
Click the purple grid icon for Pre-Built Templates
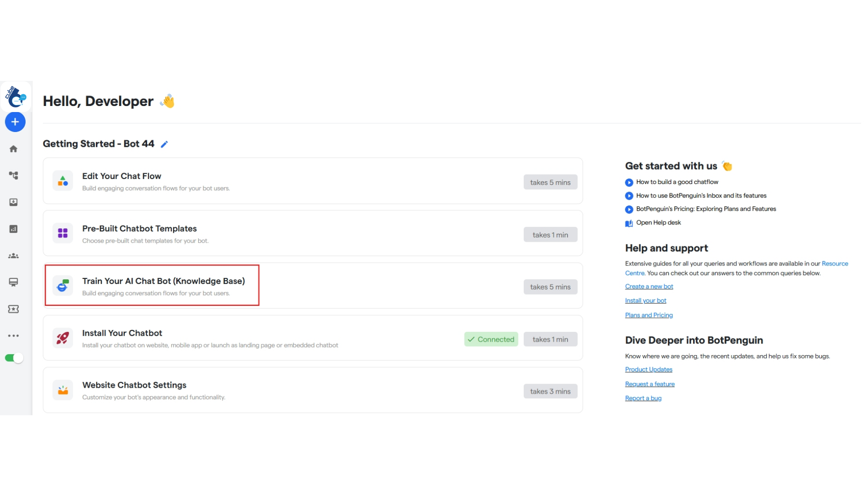(x=63, y=233)
